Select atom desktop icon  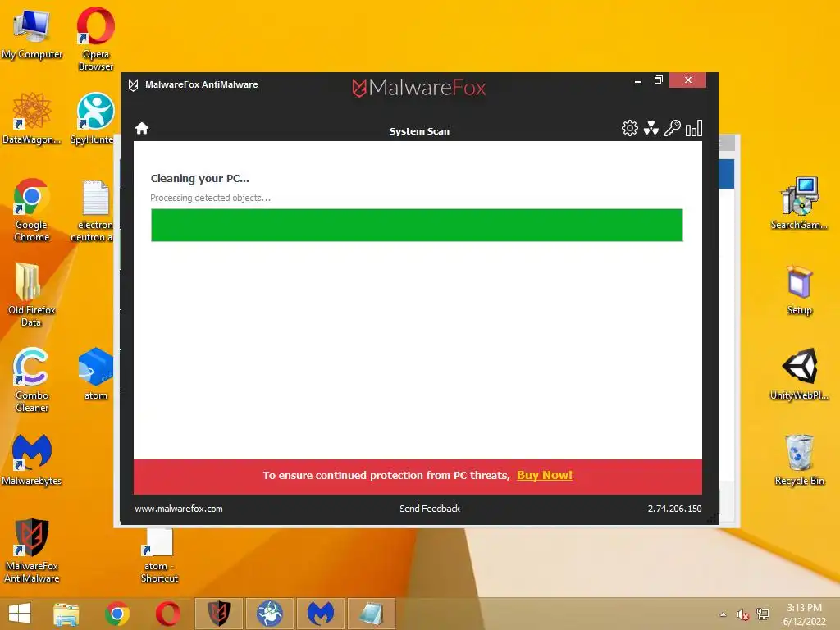point(95,374)
